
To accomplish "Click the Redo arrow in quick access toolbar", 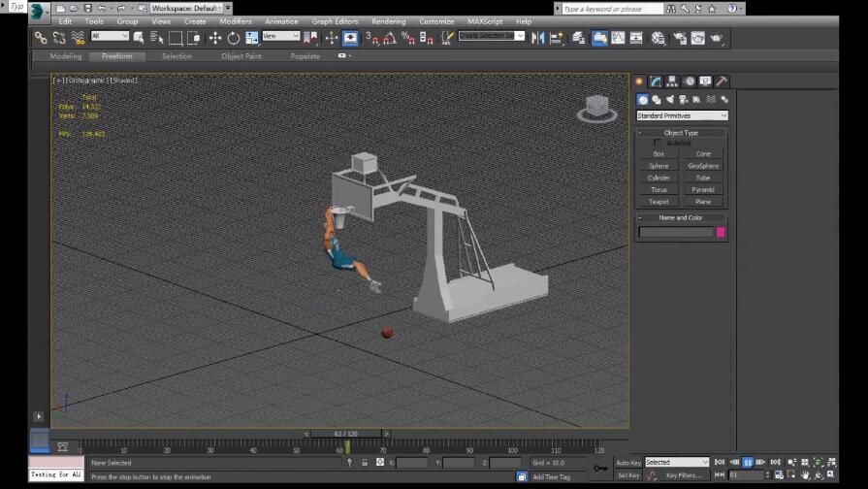I will point(120,9).
